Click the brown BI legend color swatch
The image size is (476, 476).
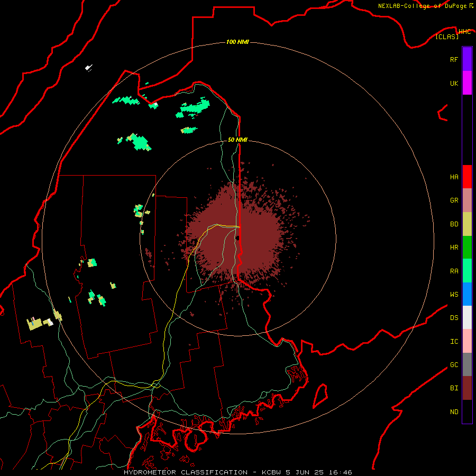467,388
